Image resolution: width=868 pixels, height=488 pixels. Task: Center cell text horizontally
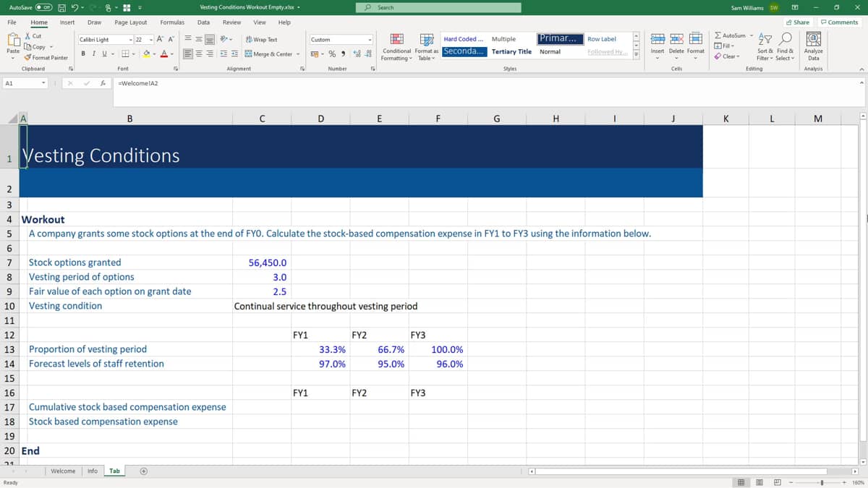(x=198, y=54)
